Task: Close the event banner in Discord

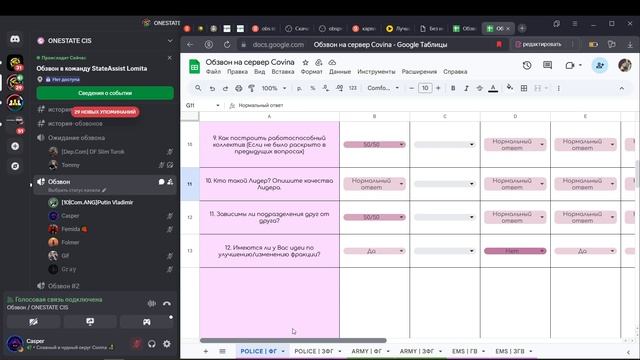Action: (x=170, y=58)
